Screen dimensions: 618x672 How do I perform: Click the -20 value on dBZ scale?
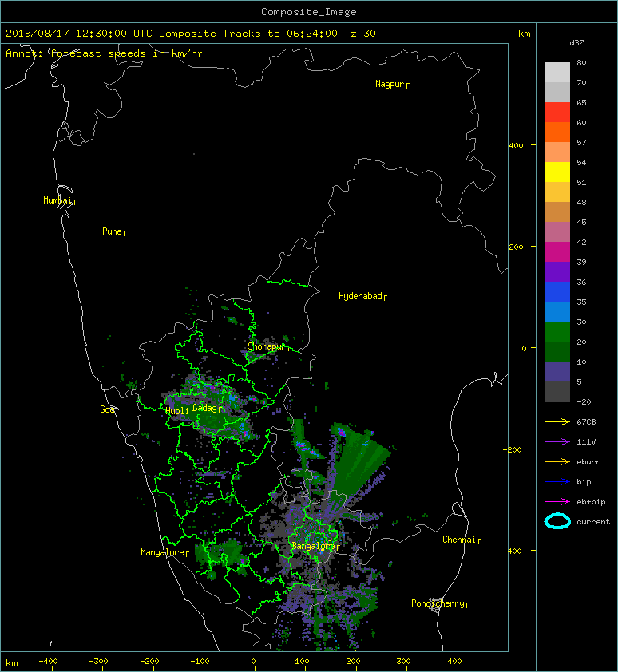tap(584, 402)
